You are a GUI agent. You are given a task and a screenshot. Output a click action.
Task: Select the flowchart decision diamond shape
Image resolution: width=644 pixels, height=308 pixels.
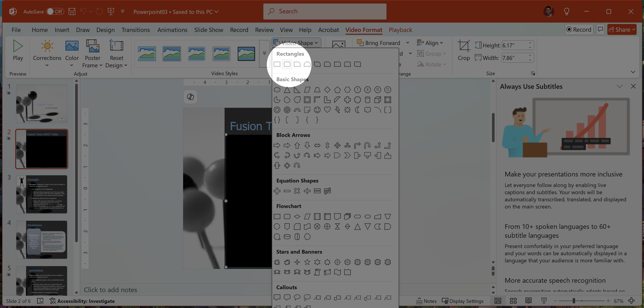(297, 217)
